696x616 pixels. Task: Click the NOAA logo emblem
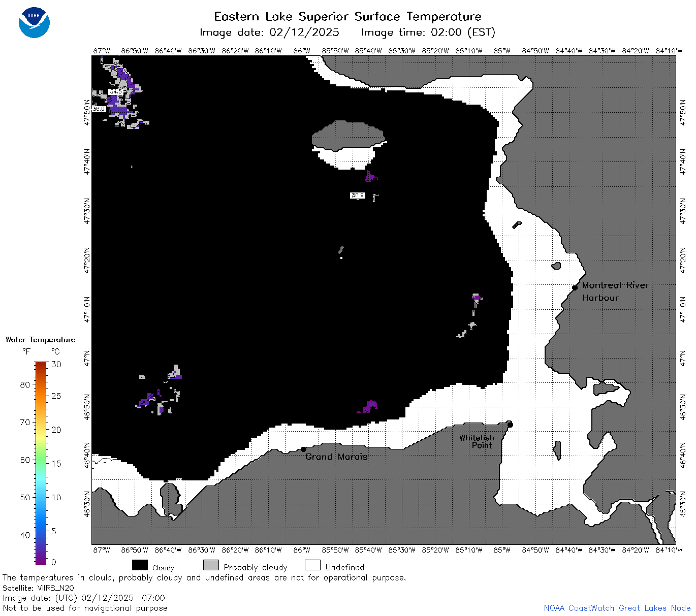[x=34, y=23]
